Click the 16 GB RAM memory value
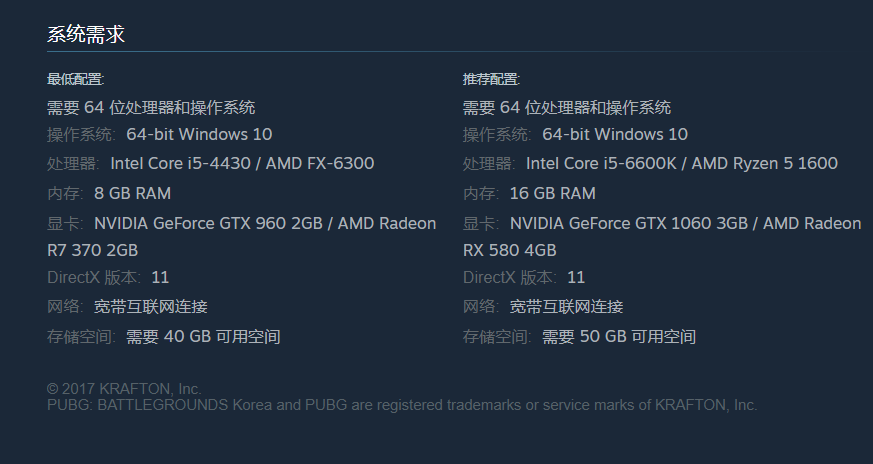Viewport: 873px width, 464px height. (x=552, y=193)
